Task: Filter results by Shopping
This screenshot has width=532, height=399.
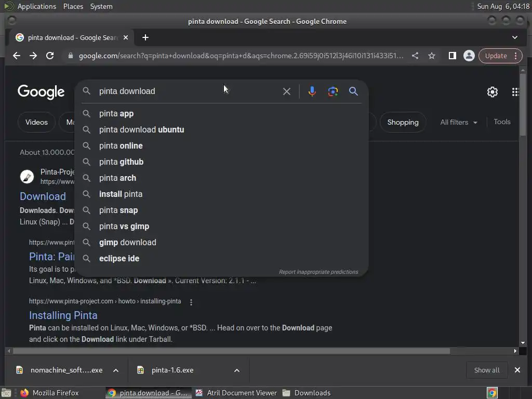Action: coord(403,122)
